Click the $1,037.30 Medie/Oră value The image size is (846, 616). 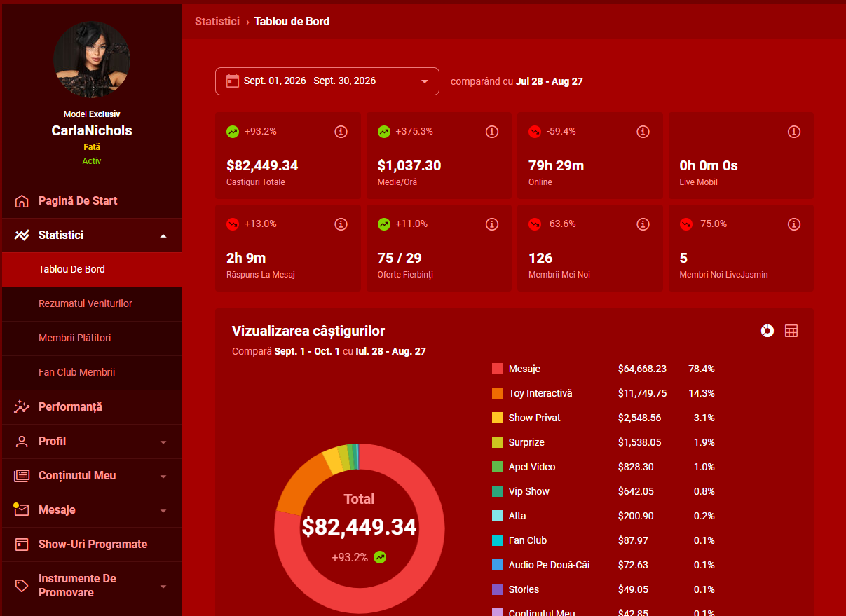click(x=409, y=166)
